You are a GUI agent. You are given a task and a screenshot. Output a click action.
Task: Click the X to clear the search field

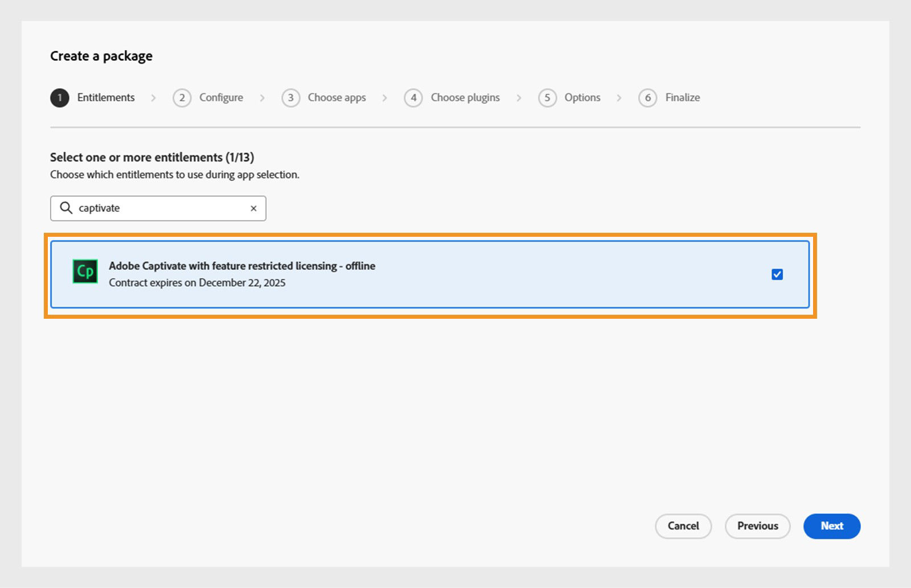pyautogui.click(x=253, y=208)
